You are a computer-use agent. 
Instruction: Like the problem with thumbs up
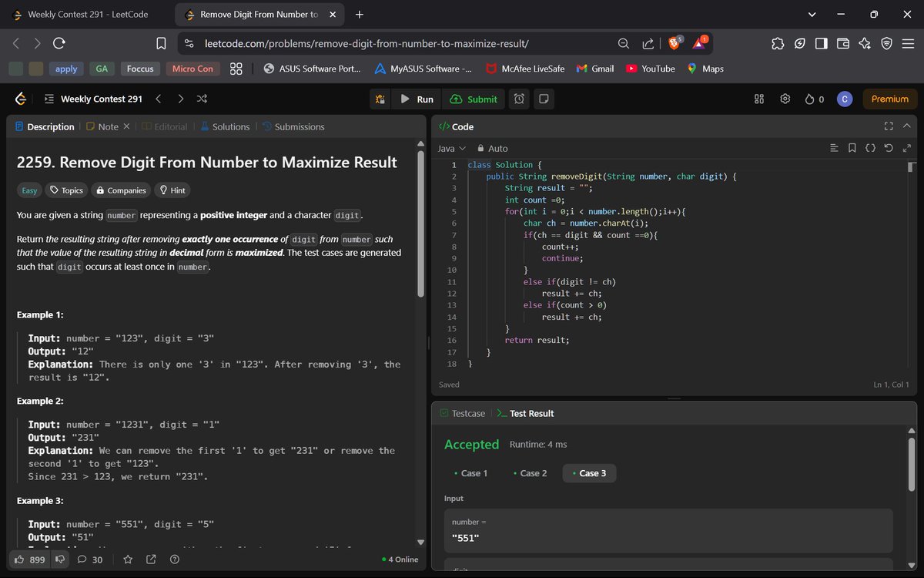click(32, 560)
